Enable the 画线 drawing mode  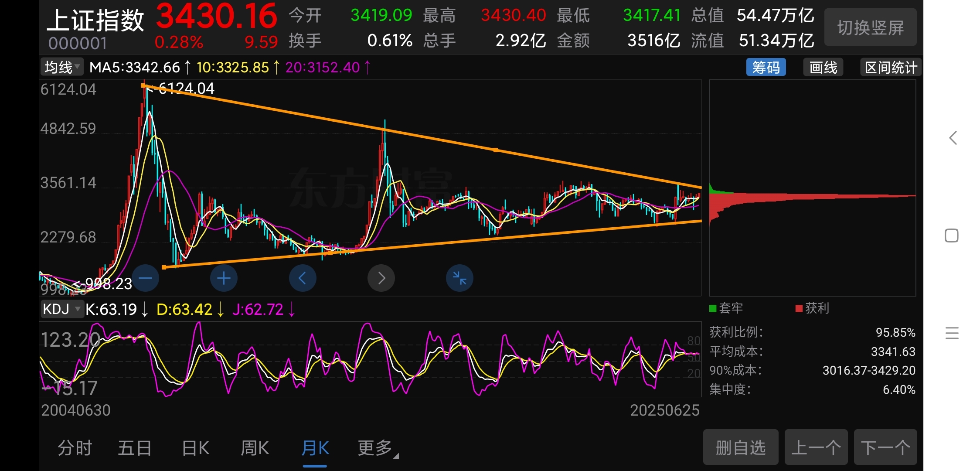point(823,68)
